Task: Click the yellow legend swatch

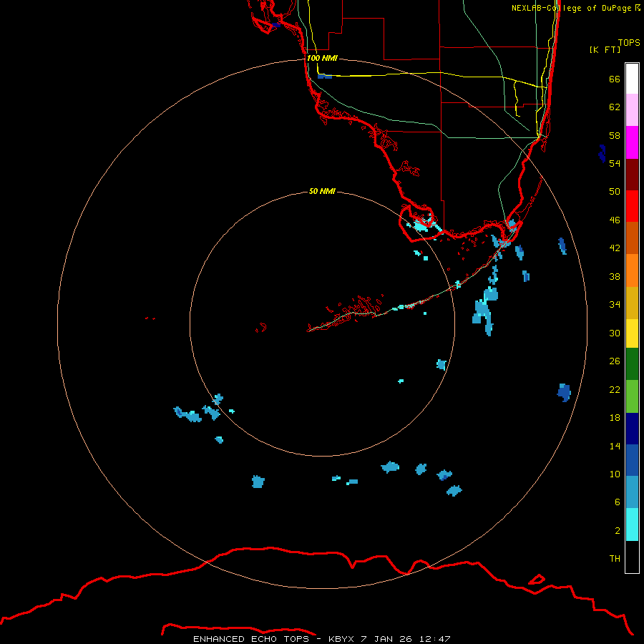Action: click(x=632, y=333)
